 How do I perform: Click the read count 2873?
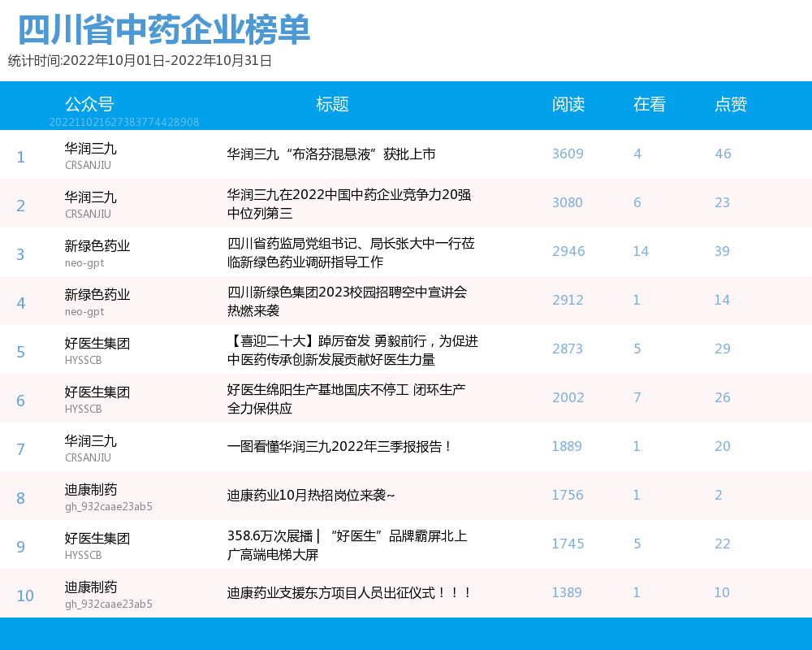coord(568,349)
